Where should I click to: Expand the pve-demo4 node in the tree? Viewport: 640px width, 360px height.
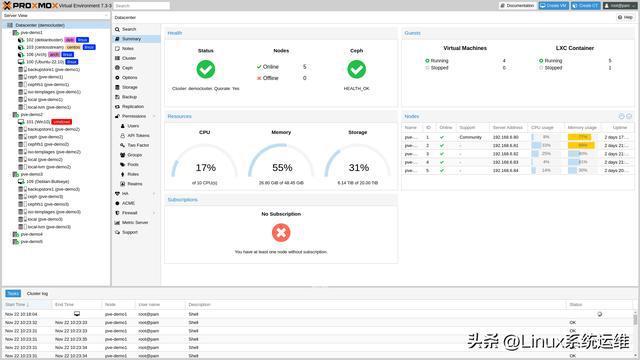coord(10,234)
